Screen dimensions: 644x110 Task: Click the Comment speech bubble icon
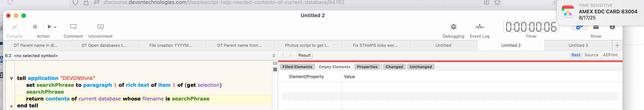point(73,27)
